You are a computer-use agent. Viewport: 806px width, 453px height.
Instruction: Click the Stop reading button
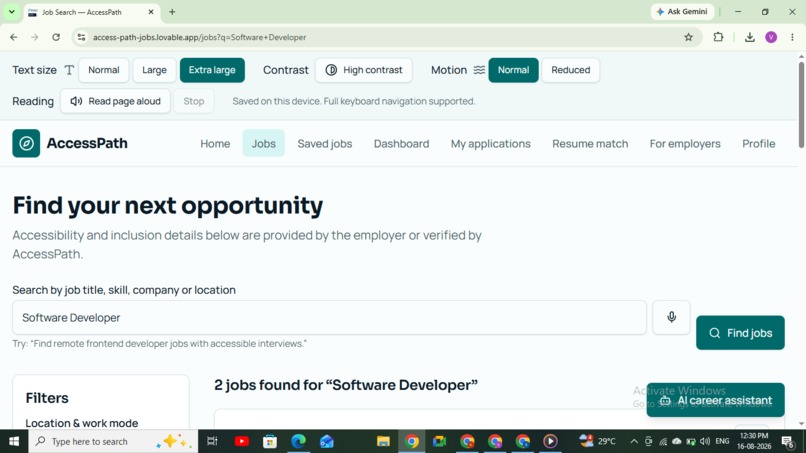coord(194,101)
